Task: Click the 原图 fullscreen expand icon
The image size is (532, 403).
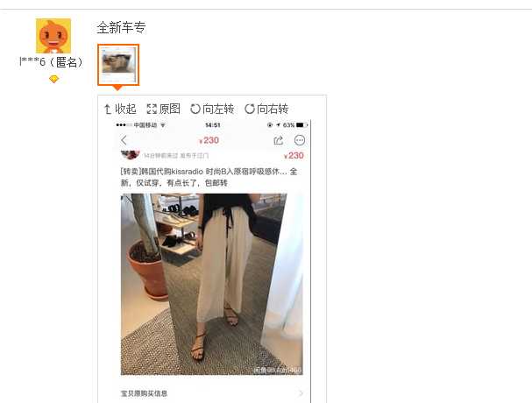Action: (152, 109)
